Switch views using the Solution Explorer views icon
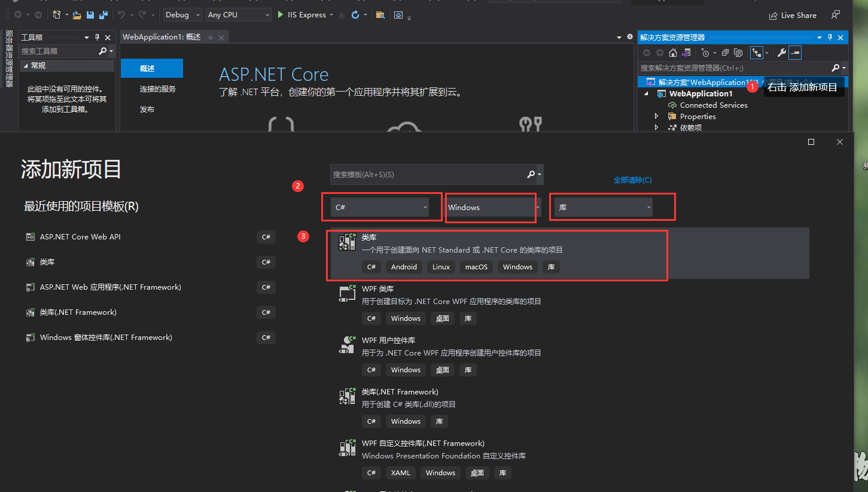 click(686, 53)
